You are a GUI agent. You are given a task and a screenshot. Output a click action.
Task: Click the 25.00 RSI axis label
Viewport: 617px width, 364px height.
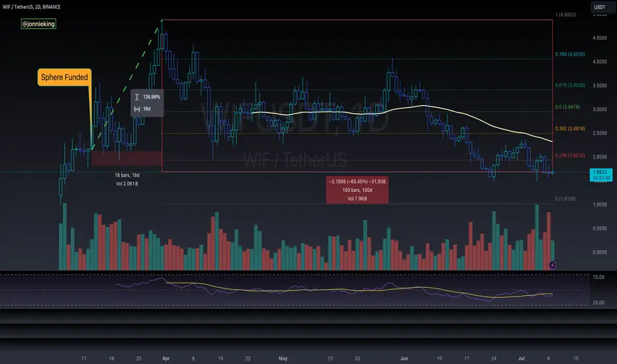pyautogui.click(x=598, y=302)
